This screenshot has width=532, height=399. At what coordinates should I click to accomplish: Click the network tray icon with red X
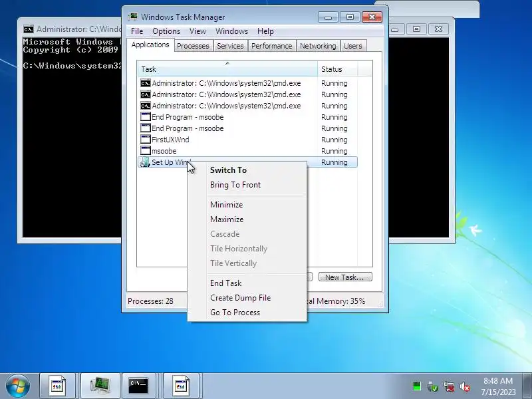click(449, 386)
